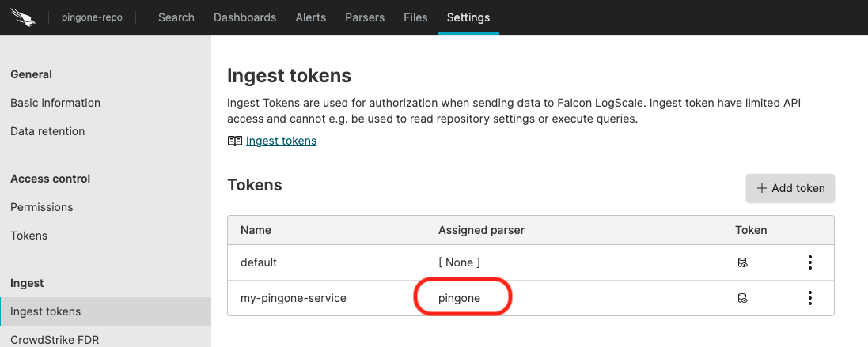Go to the Alerts tab

[311, 17]
